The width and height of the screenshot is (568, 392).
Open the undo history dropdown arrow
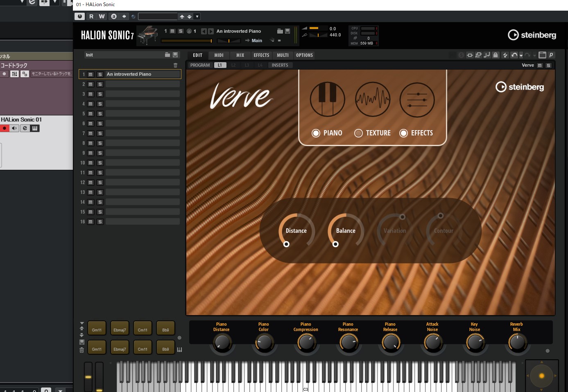tap(521, 55)
